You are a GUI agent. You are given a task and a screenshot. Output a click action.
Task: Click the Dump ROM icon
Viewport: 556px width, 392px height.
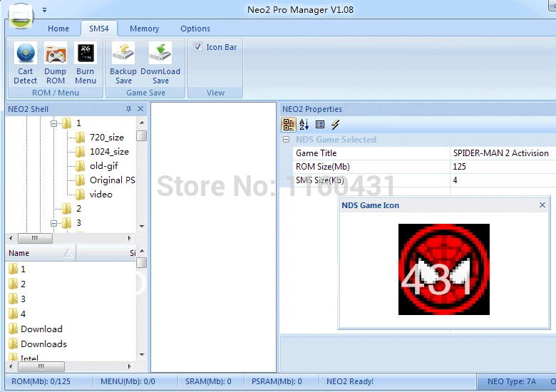coord(56,63)
